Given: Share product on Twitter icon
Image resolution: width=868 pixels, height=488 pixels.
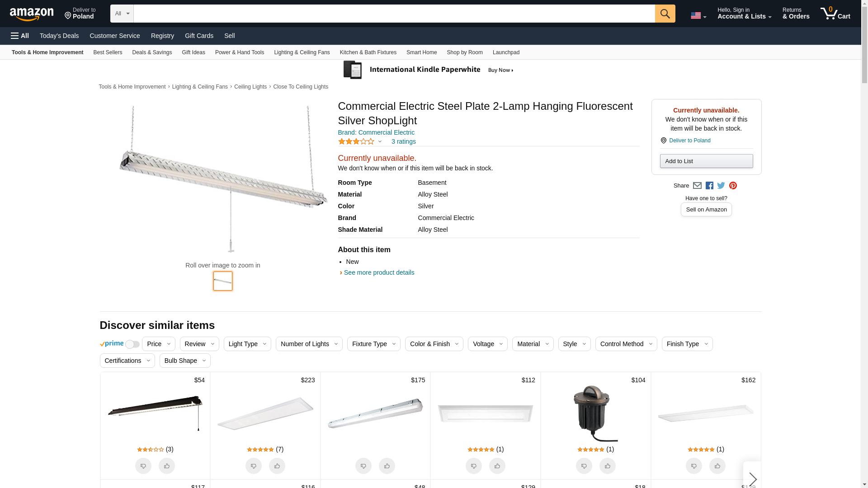Looking at the screenshot, I should point(721,186).
